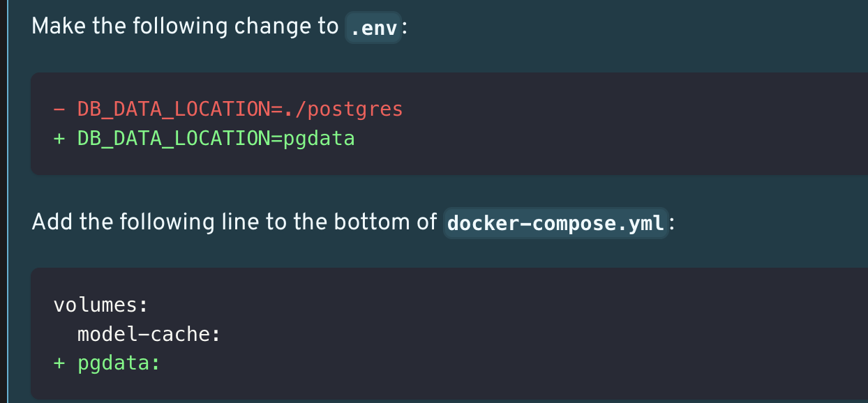Click the added DB_DATA_LOCATION=pgdata line
Image resolution: width=868 pixels, height=403 pixels.
point(204,138)
